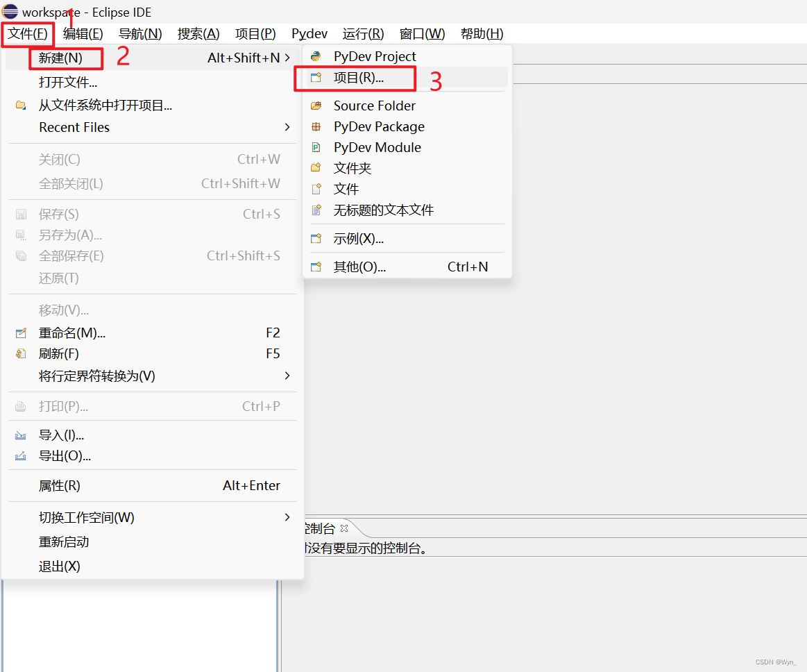Select 项目(R)... in the submenu
Image resolution: width=807 pixels, height=672 pixels.
407,77
